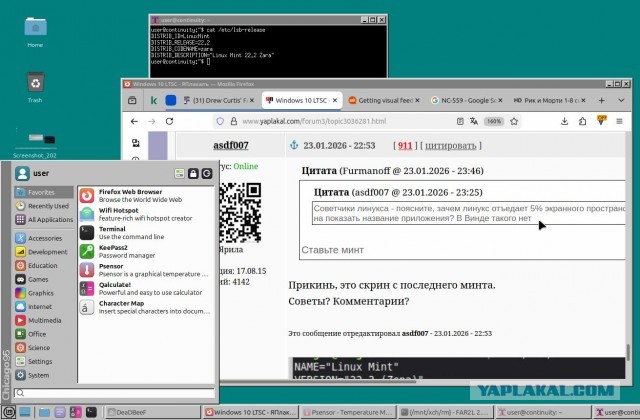
Task: Expand the list all tabs chevron
Action: point(621,100)
